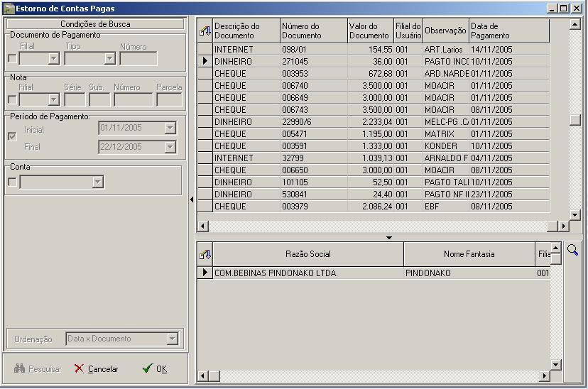
Task: Sort by the Número do Documento column header
Action: click(314, 31)
